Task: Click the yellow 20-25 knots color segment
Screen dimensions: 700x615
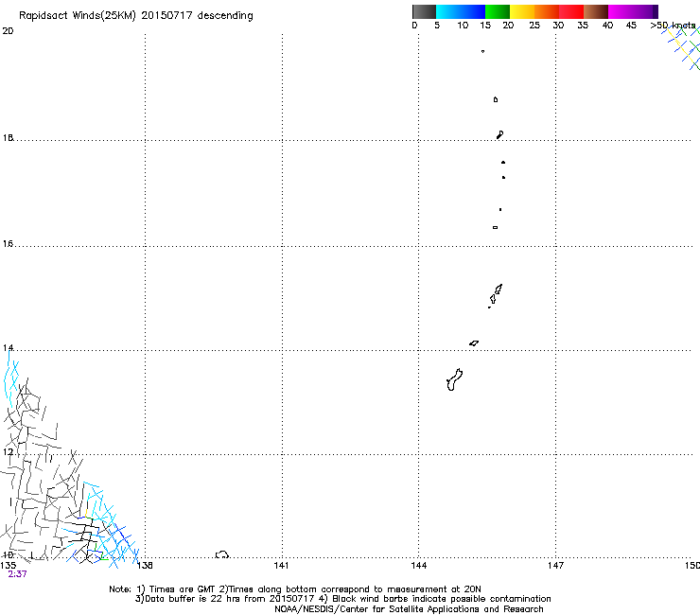Action: click(522, 11)
